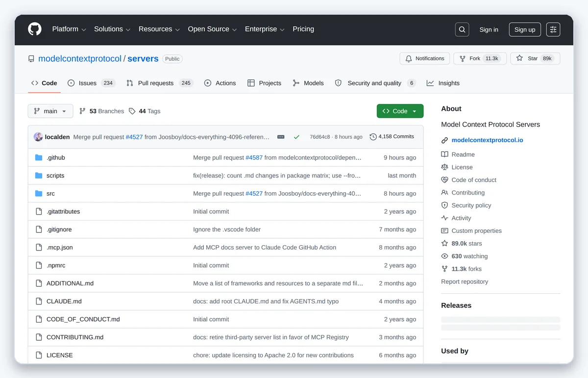Image resolution: width=588 pixels, height=378 pixels.
Task: Open commit hash 76d64c8
Action: (x=320, y=137)
